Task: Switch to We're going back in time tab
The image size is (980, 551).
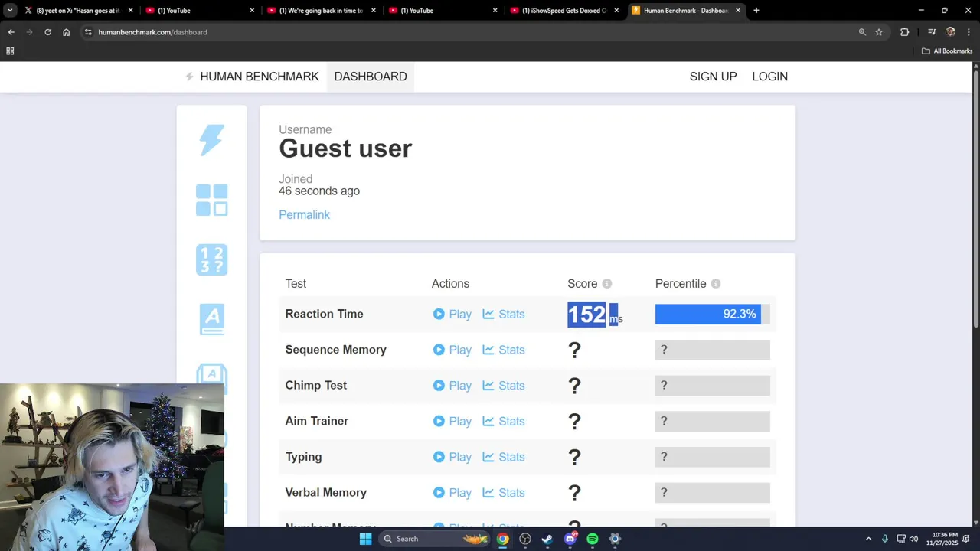Action: [322, 11]
